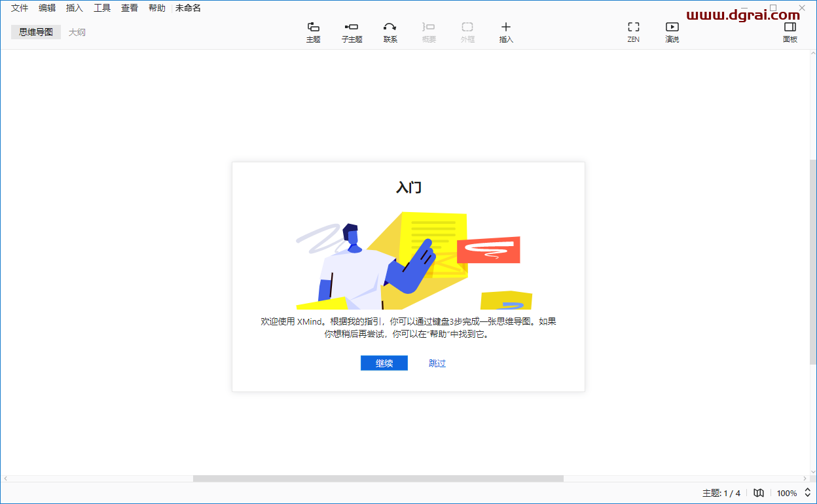Viewport: 817px width, 504px height.
Task: Open the File (文件) menu
Action: 20,8
